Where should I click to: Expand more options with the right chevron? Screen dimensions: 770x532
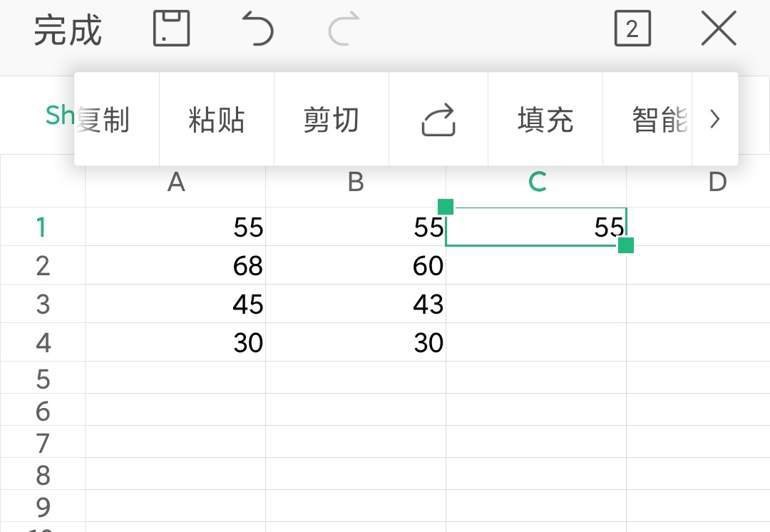pyautogui.click(x=715, y=119)
